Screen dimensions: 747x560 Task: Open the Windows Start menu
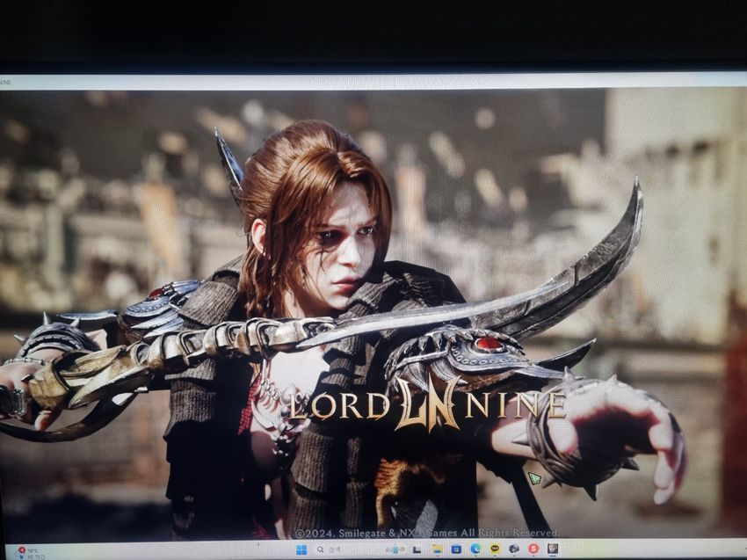301,549
